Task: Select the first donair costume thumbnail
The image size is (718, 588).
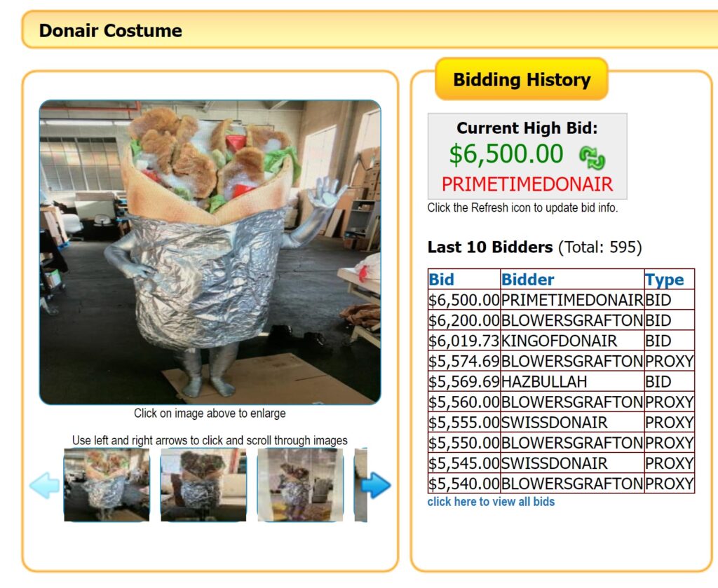Action: point(107,485)
